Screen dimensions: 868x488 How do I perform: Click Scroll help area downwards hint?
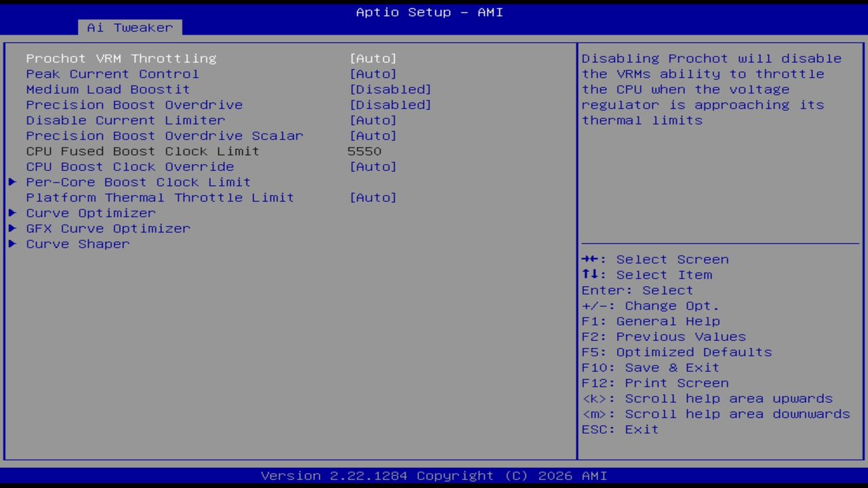coord(716,414)
